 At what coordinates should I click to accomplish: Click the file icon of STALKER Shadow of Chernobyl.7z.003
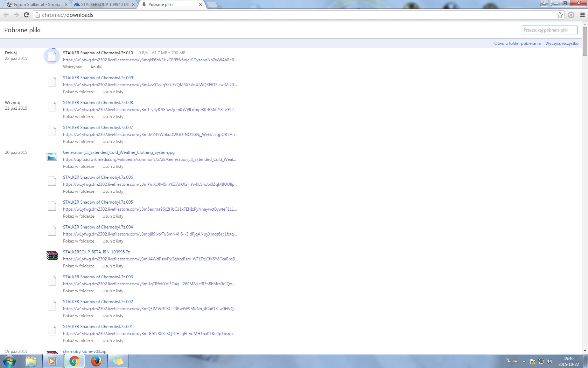pos(52,280)
